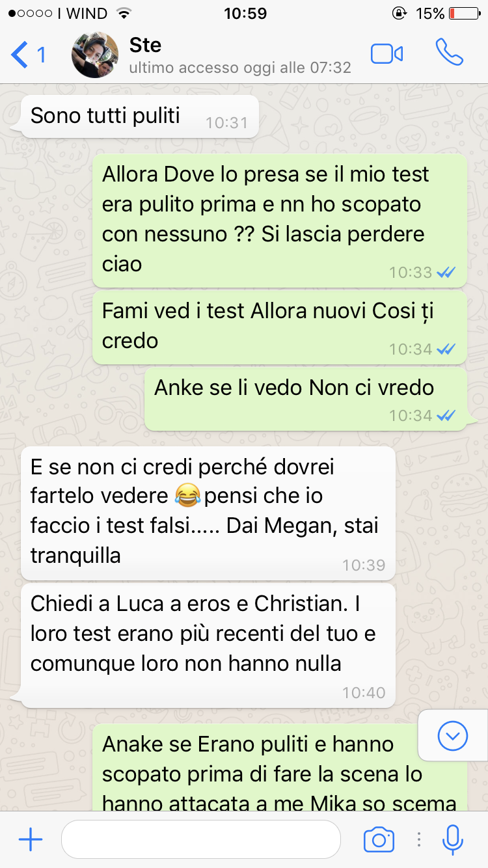This screenshot has width=488, height=868.
Task: Open Ste's profile picture
Action: tap(95, 55)
